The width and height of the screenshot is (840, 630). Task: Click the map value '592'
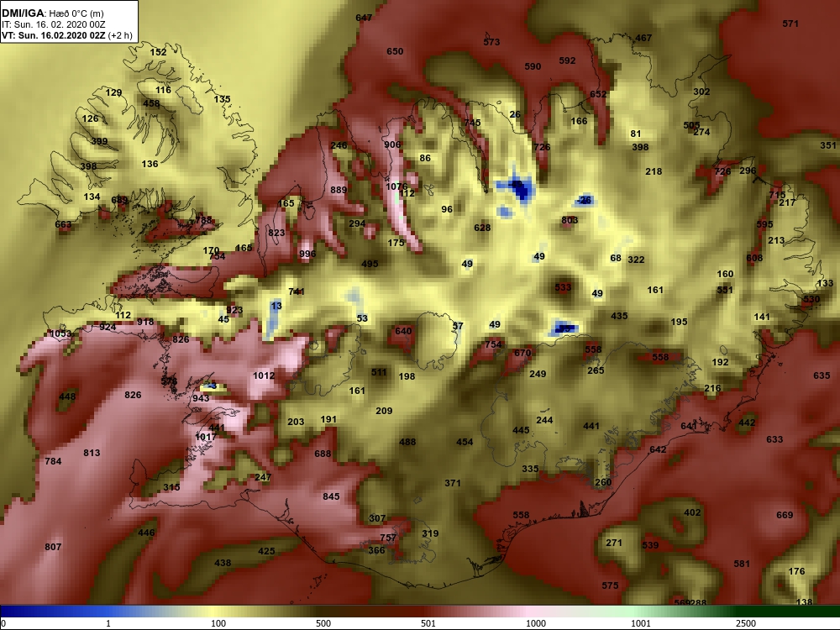pos(567,60)
